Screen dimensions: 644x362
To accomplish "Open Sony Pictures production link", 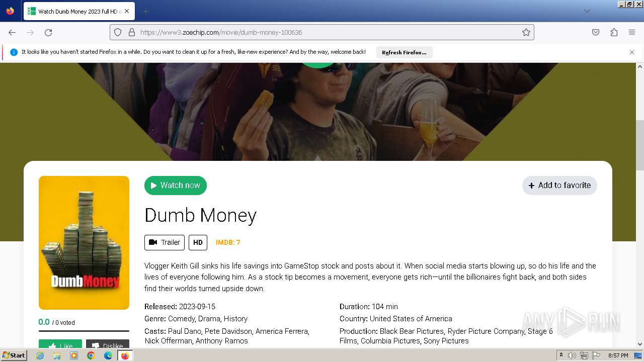I will (446, 341).
